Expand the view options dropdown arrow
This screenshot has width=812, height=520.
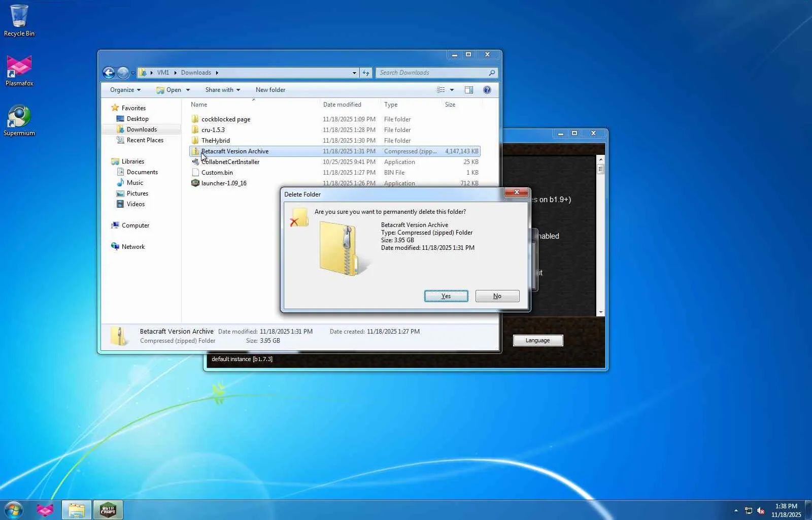pyautogui.click(x=452, y=90)
